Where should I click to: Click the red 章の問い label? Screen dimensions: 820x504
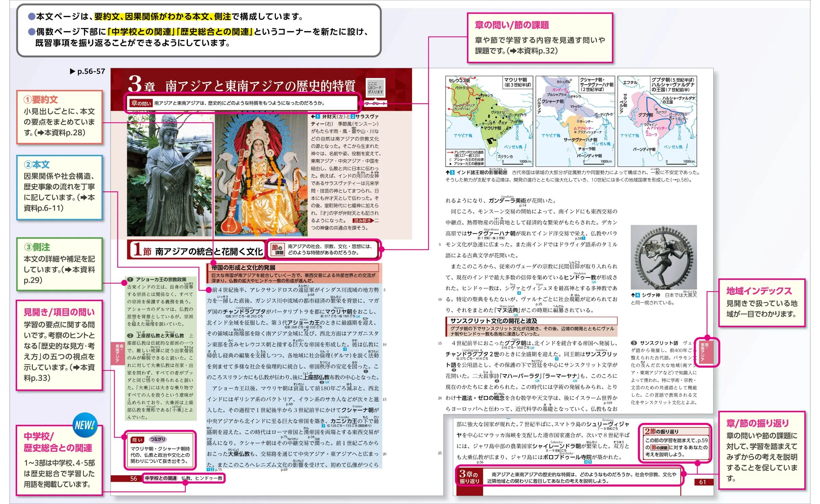(x=141, y=103)
